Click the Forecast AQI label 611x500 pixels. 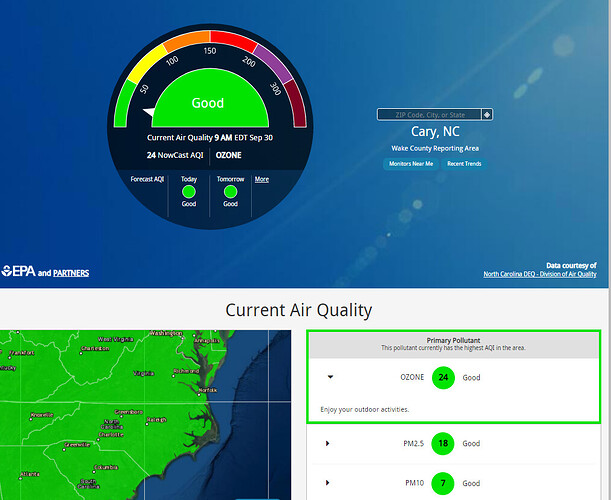pyautogui.click(x=147, y=179)
